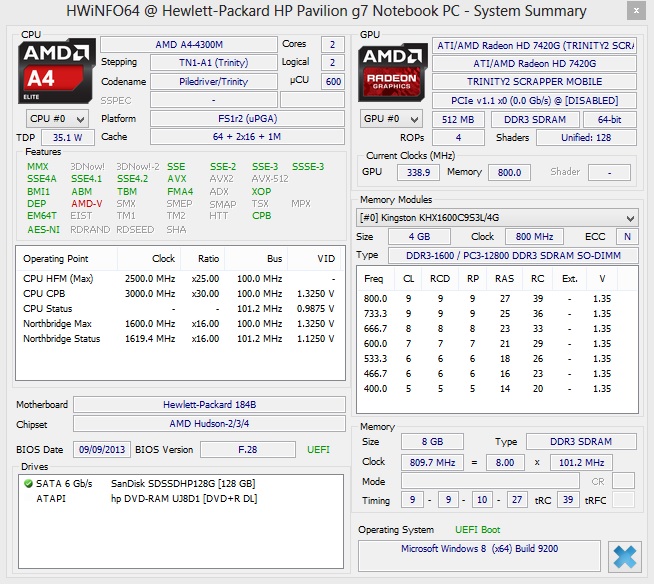Click the SSE4.2 feature flag
The height and width of the screenshot is (584, 654).
pos(132,179)
